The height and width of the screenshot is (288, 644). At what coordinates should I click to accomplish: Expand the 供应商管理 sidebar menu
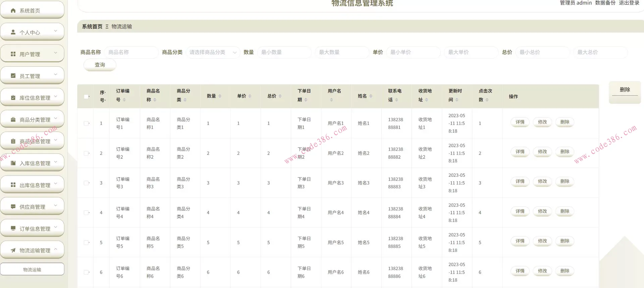tap(32, 207)
